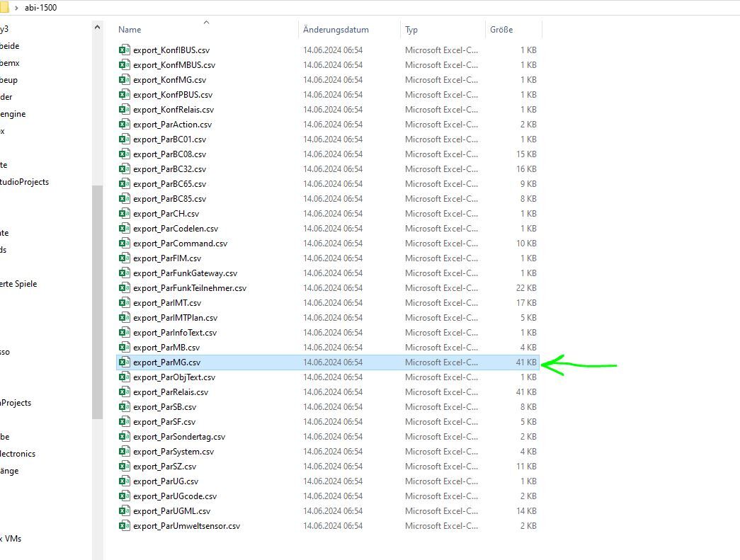Click the 16 KB size of export_ParBC32.csv
Screen dimensions: 740x560
[x=526, y=168]
